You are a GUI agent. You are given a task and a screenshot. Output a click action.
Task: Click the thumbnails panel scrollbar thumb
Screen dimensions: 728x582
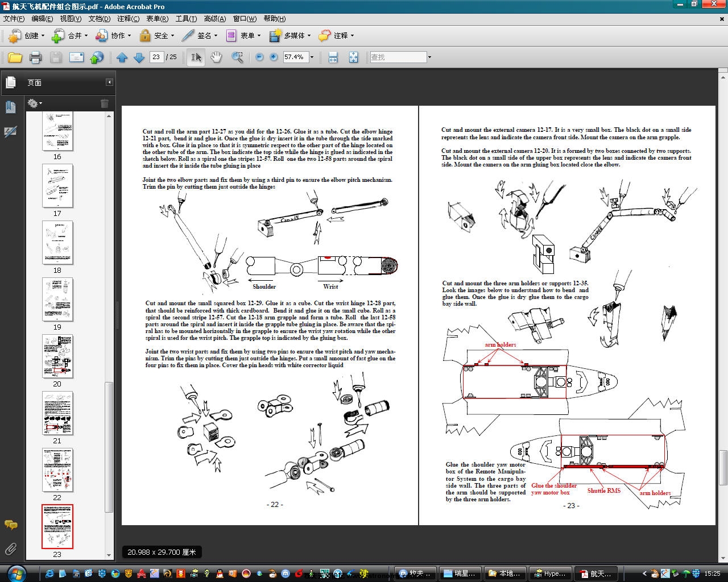tap(109, 447)
